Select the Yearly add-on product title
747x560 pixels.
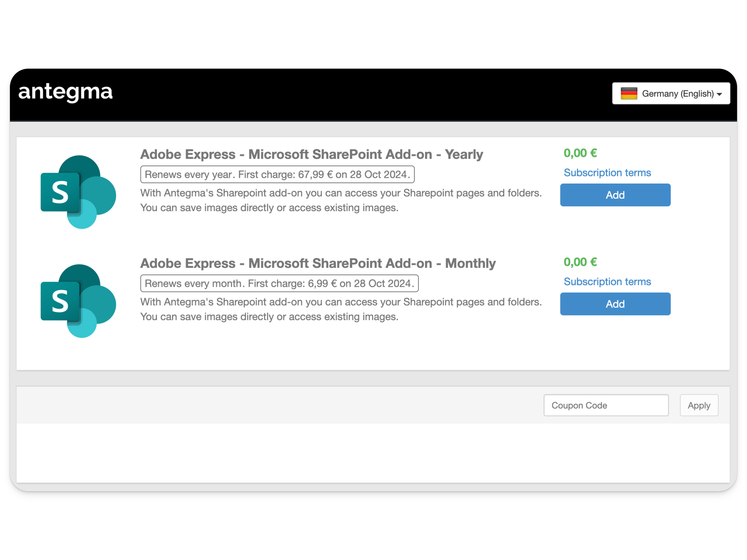click(x=311, y=154)
